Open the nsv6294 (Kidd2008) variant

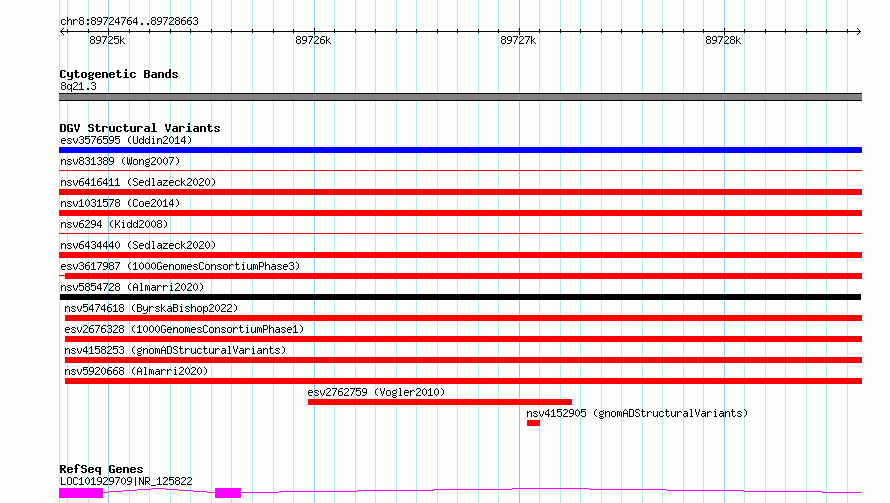click(x=114, y=224)
